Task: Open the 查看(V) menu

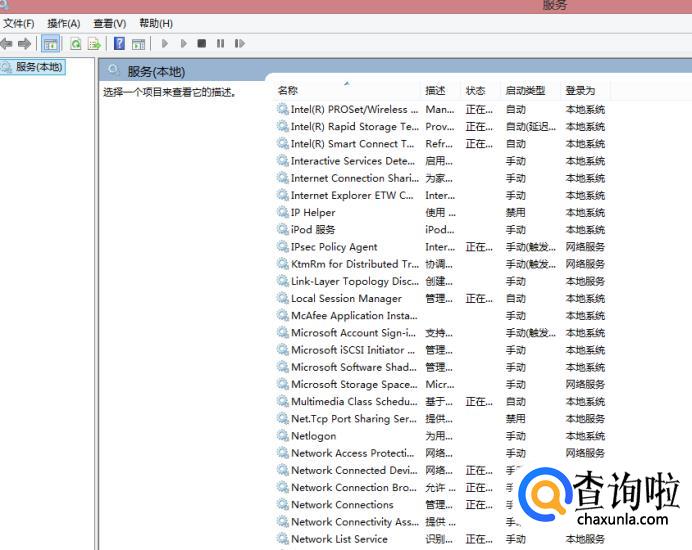Action: 110,23
